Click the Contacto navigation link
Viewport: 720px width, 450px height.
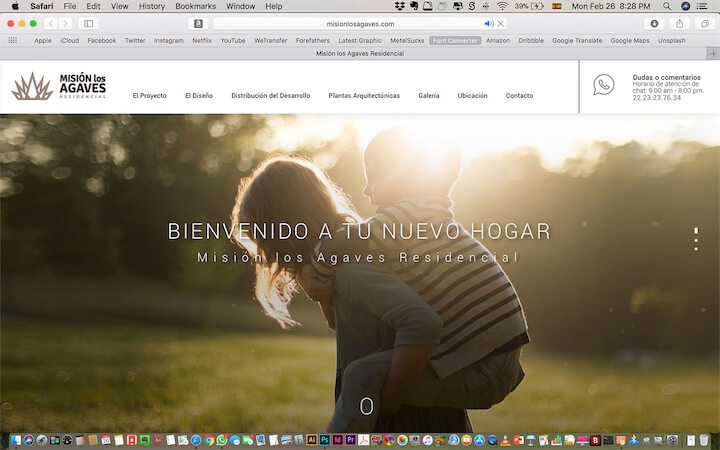(519, 96)
